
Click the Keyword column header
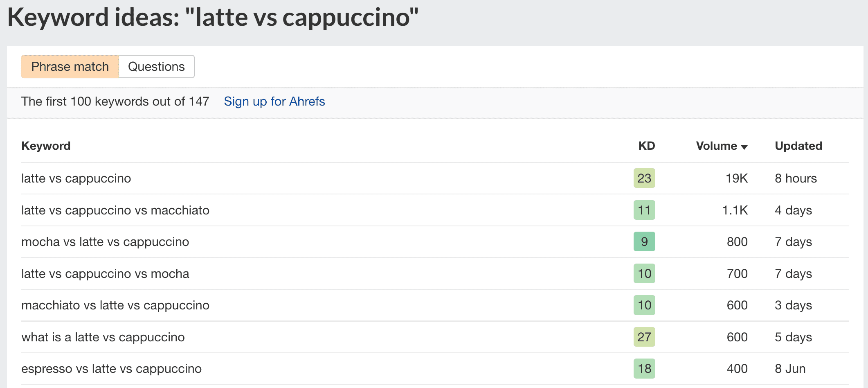coord(46,146)
